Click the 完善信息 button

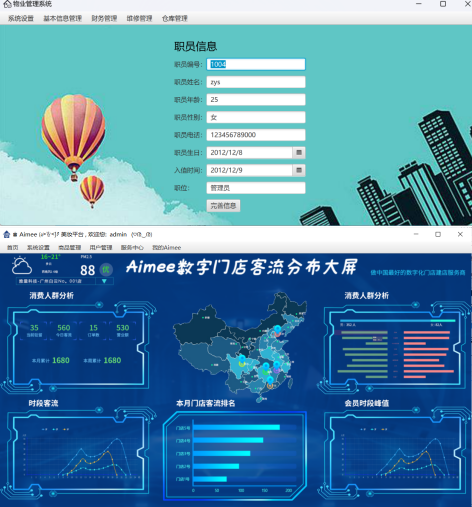coord(223,206)
